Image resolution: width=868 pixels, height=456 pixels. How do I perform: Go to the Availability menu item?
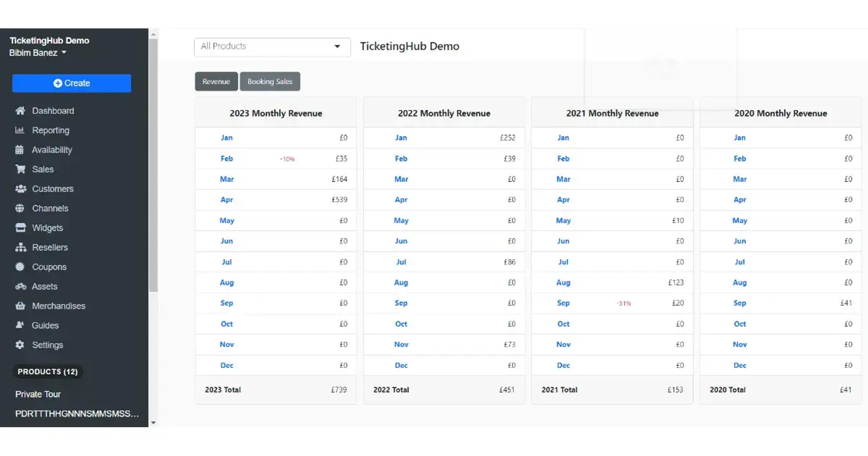click(x=52, y=150)
